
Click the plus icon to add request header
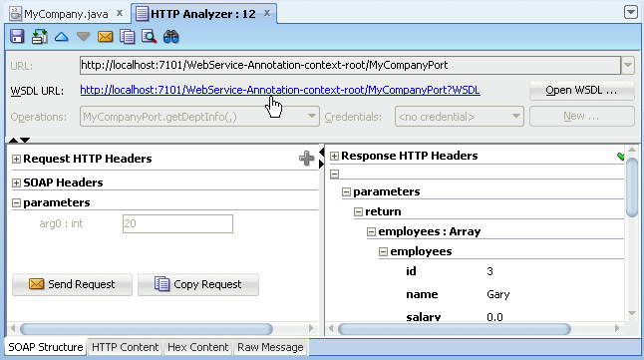[306, 159]
